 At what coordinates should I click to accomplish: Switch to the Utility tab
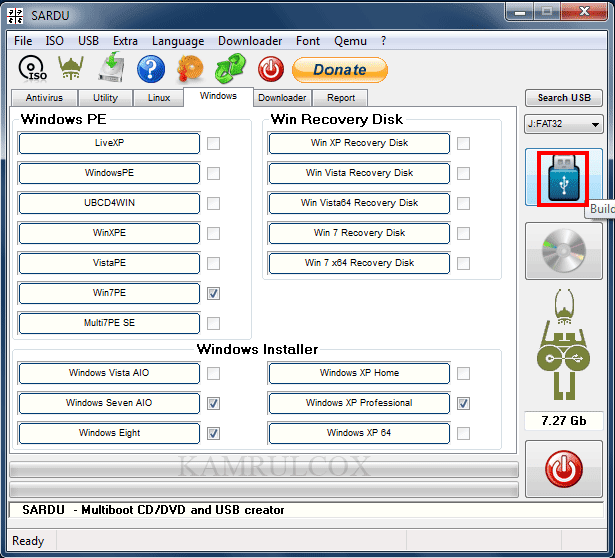(105, 98)
